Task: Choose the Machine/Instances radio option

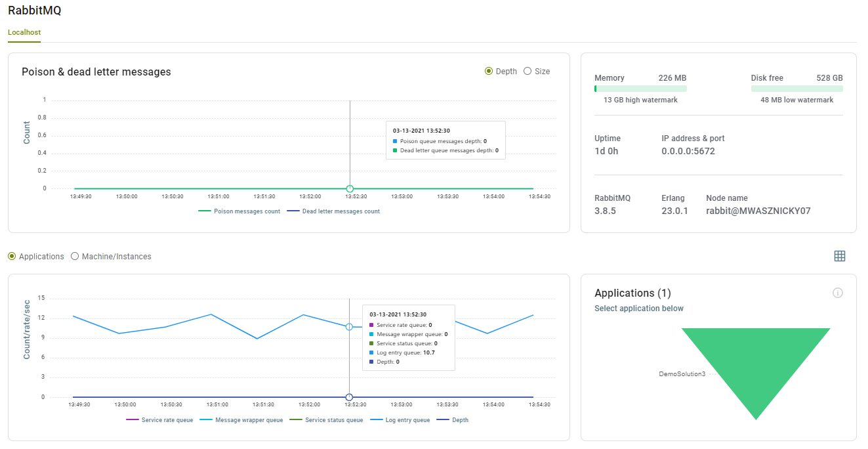Action: (x=75, y=256)
